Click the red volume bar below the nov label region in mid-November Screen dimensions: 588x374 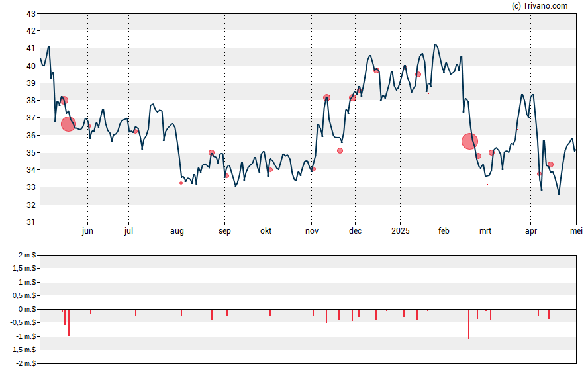tap(326, 316)
